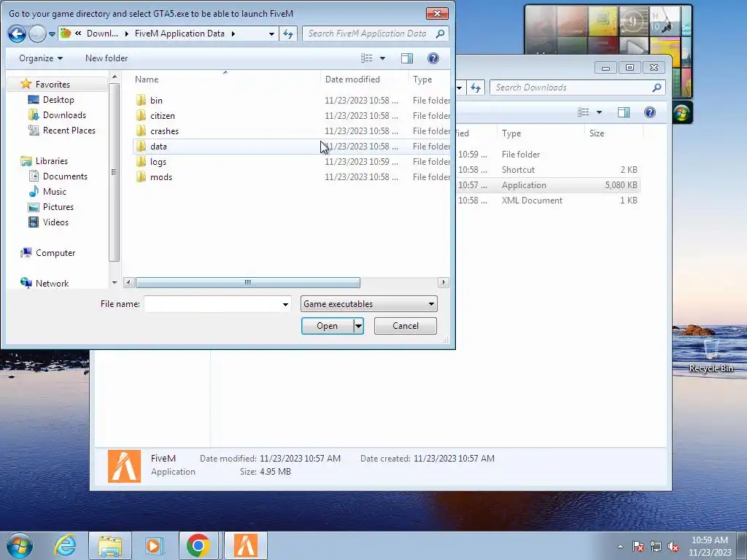Screen dimensions: 747x560
Task: Launch Internet Explorer from taskbar
Action: 65,545
